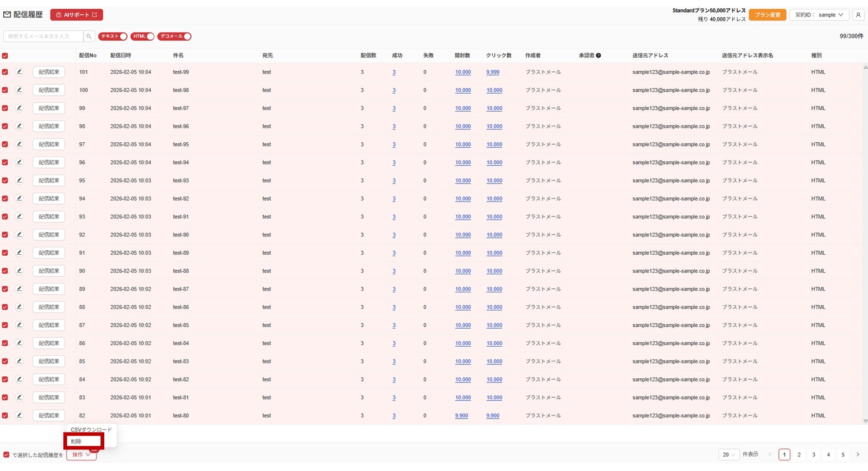This screenshot has width=868, height=471.
Task: Select CSVダウンロード from the operations menu
Action: point(91,430)
